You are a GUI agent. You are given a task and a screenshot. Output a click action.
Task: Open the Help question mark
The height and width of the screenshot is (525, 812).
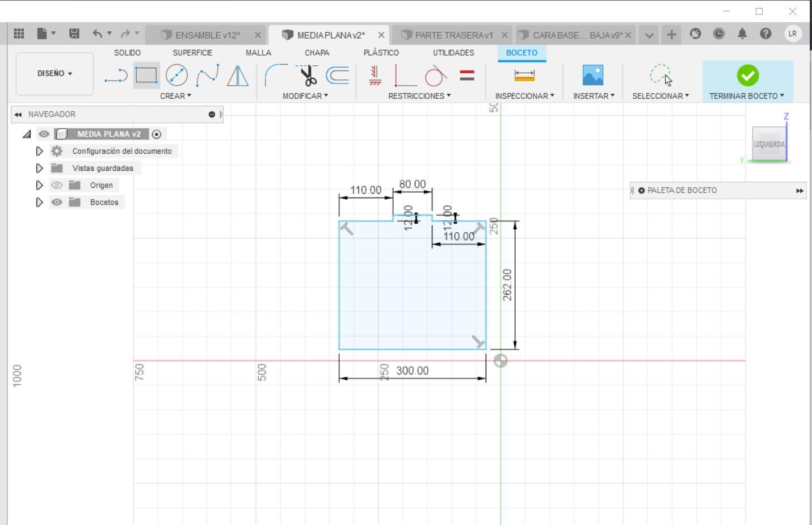[765, 33]
